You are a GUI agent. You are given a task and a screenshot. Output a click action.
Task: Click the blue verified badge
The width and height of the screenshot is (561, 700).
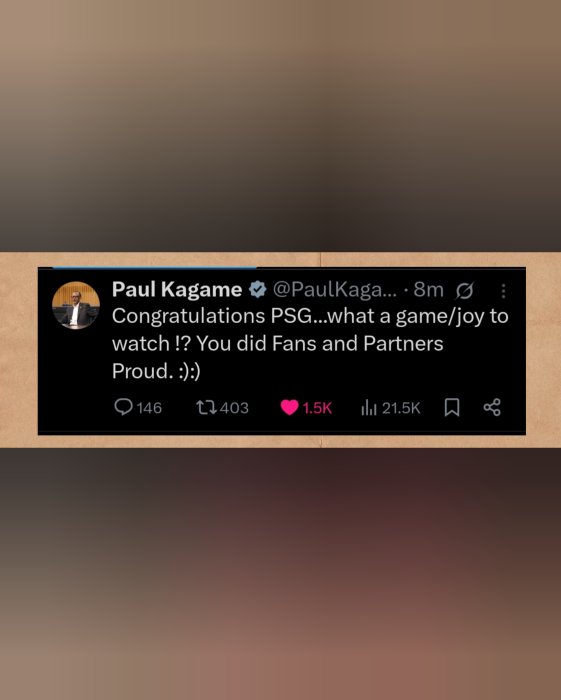257,290
